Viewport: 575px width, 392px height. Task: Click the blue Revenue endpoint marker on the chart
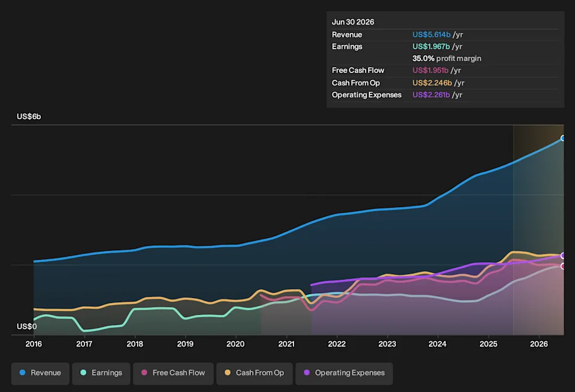(x=563, y=138)
